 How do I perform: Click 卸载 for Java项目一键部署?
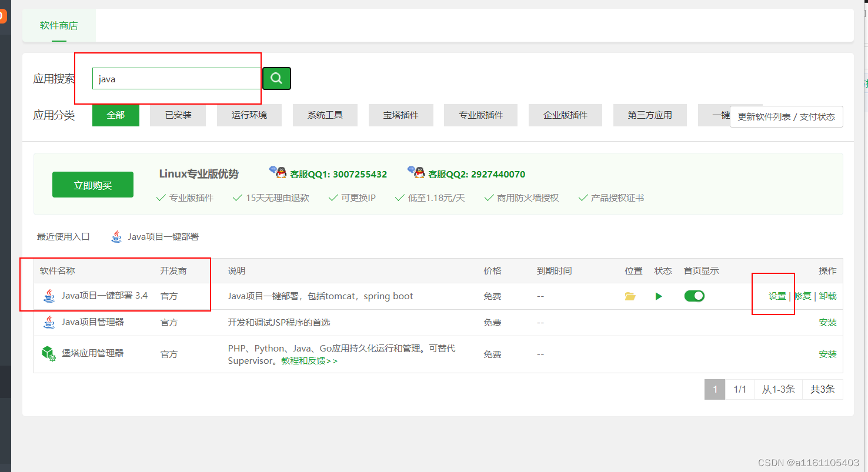[x=827, y=296]
